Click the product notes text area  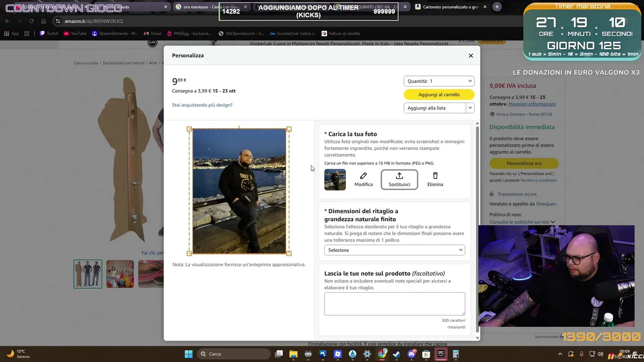tap(394, 304)
